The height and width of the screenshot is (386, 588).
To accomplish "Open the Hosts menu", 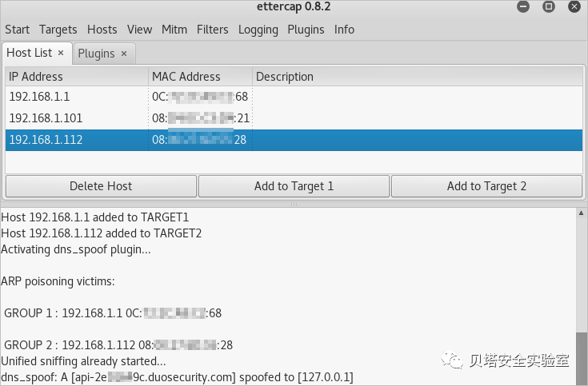I will click(x=102, y=30).
